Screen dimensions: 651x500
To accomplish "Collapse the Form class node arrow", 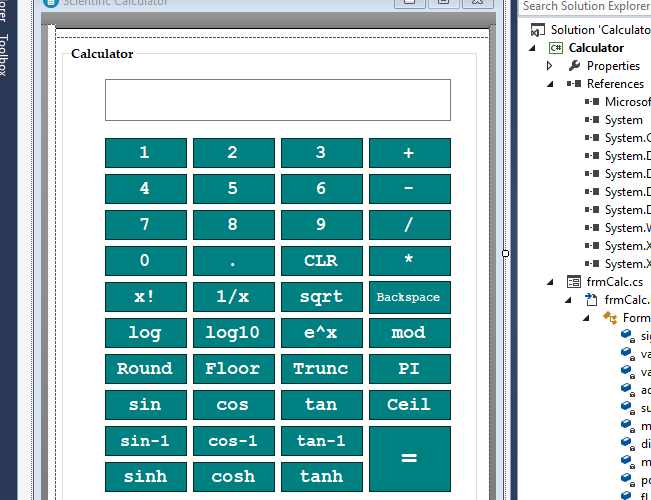I will 587,318.
